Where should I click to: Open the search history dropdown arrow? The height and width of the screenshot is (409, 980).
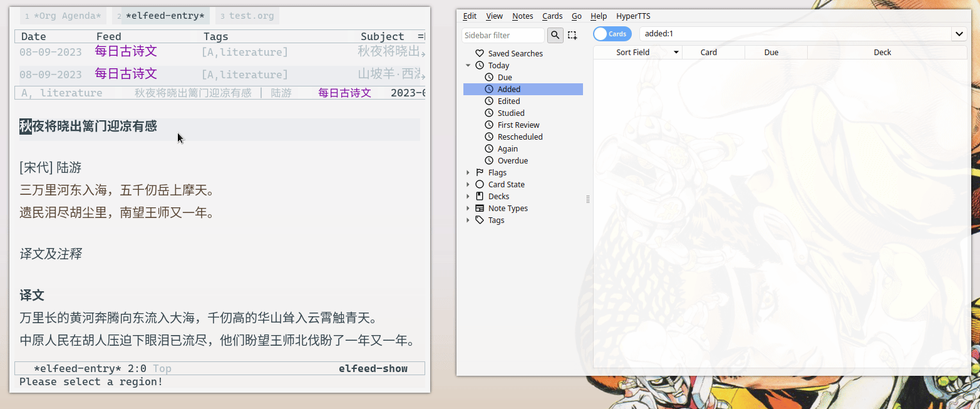959,34
